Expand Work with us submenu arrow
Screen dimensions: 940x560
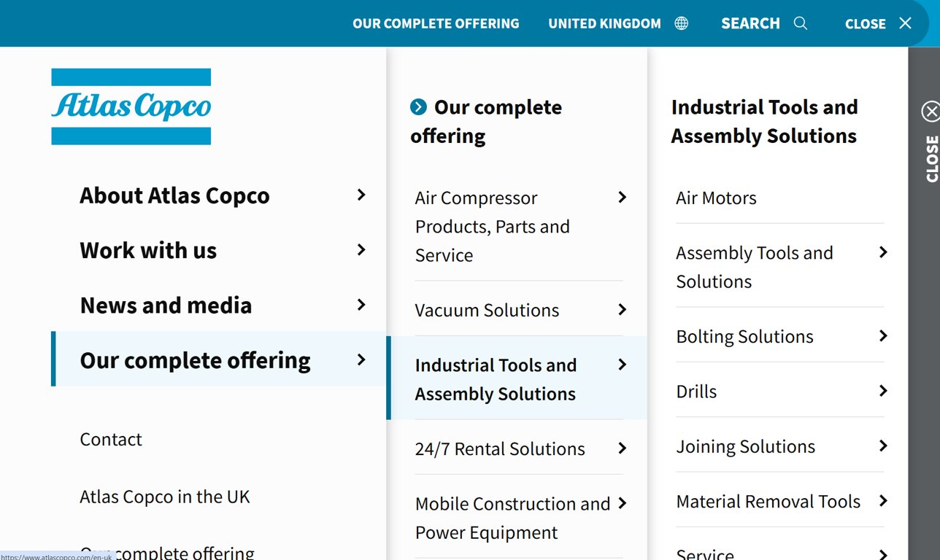coord(361,250)
